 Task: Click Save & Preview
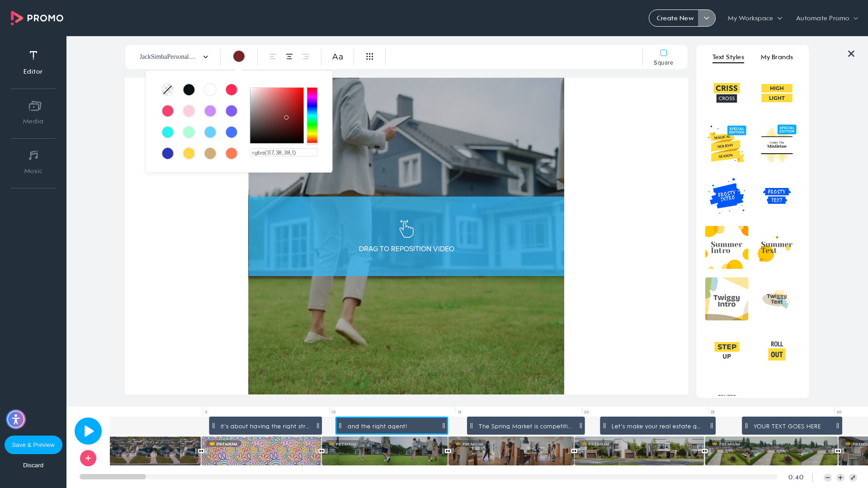coord(33,445)
